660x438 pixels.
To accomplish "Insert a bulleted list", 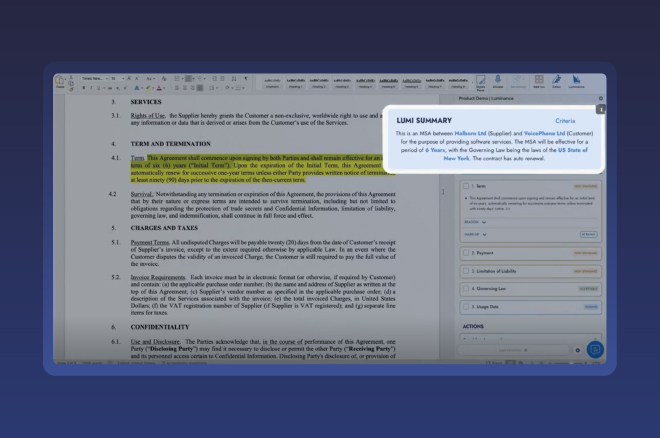I will coord(177,79).
